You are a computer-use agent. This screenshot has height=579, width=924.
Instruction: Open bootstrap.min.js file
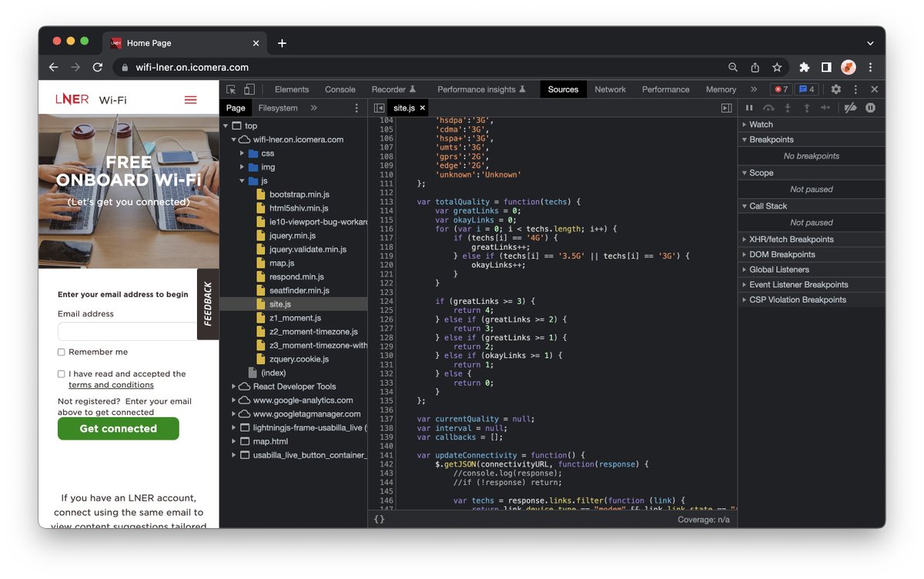[x=299, y=195]
